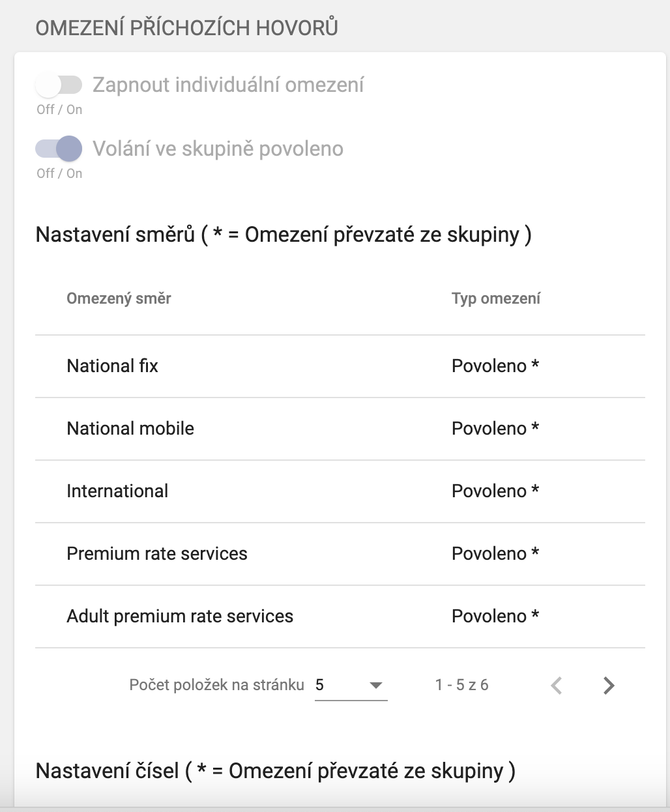Click the 1 - 5 z 6 page range

coord(461,686)
